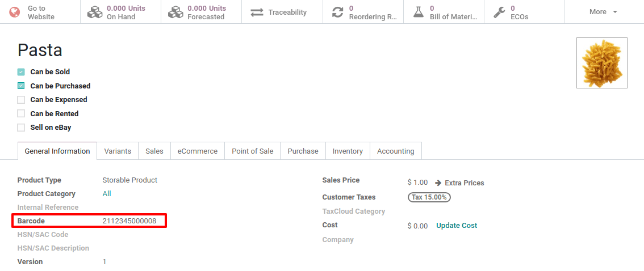The image size is (644, 271).
Task: Open the All product category link
Action: click(107, 194)
